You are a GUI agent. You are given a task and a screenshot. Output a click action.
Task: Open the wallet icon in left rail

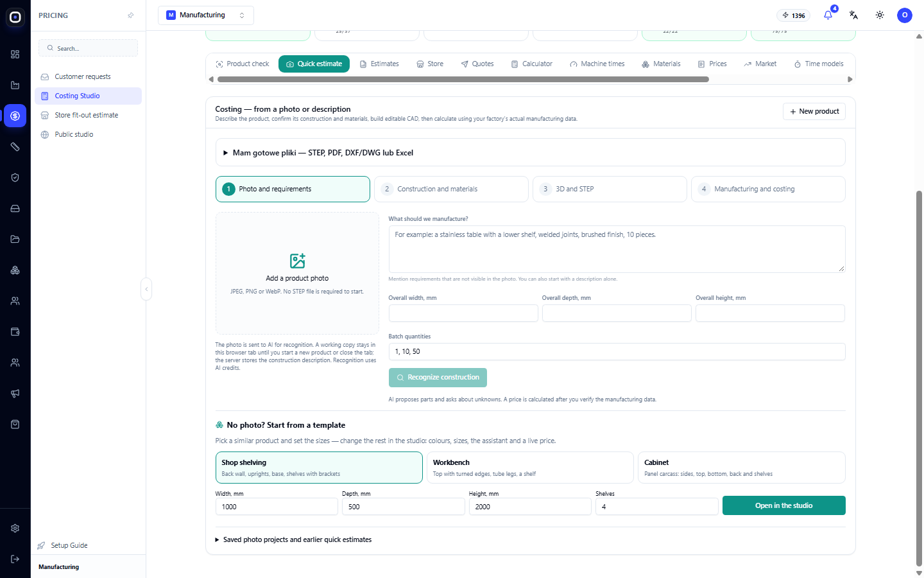coord(15,332)
